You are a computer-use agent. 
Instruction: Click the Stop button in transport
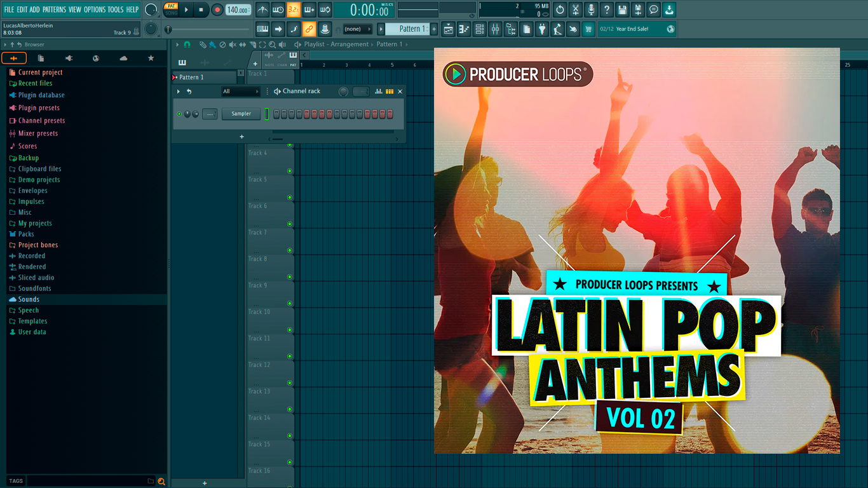[201, 10]
